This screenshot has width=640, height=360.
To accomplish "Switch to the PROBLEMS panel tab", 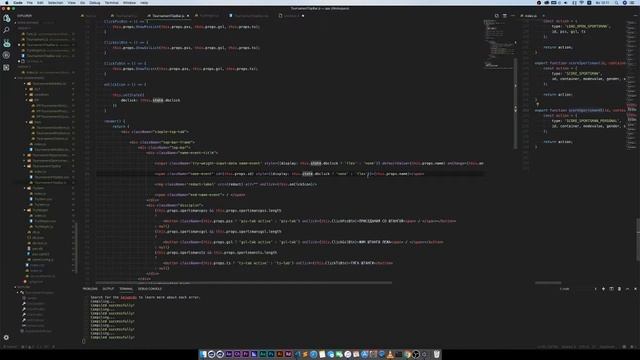I will [90, 289].
